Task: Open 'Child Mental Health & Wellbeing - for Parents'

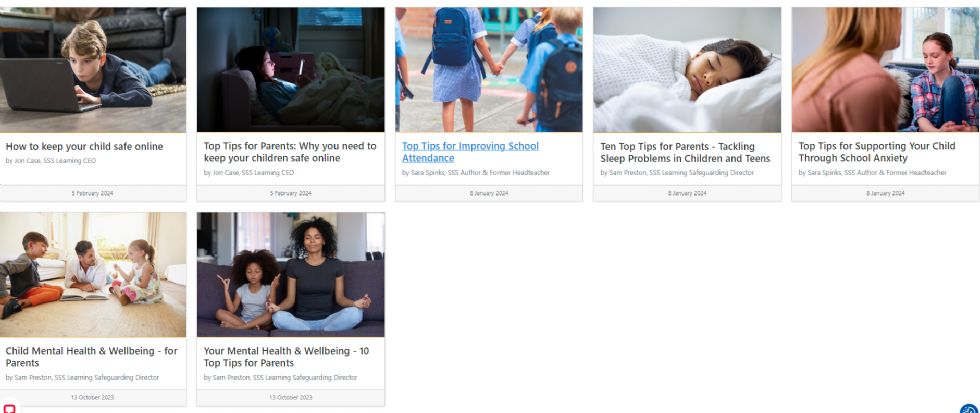Action: tap(91, 357)
